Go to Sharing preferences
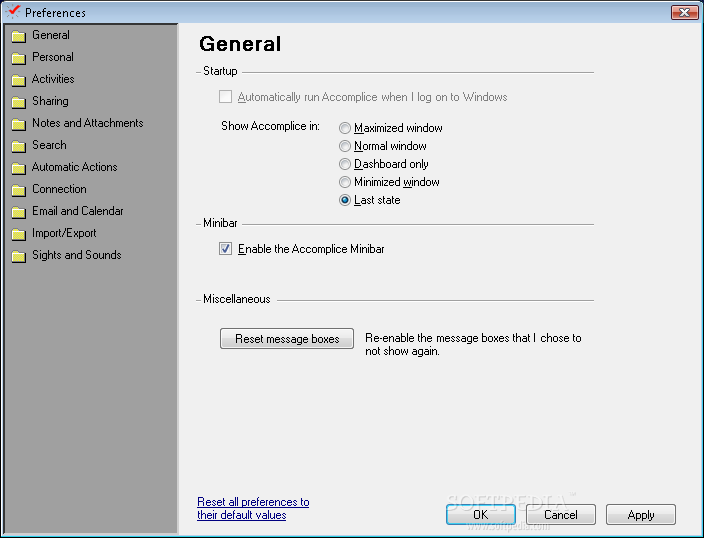The width and height of the screenshot is (704, 538). 50,101
